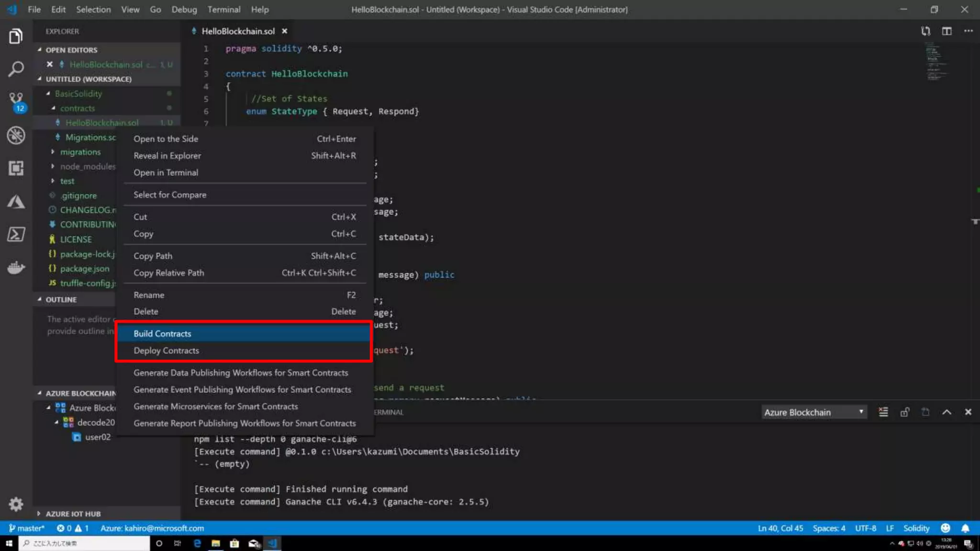Click the editor minimap preview
This screenshot has height=551, width=980.
coord(935,62)
